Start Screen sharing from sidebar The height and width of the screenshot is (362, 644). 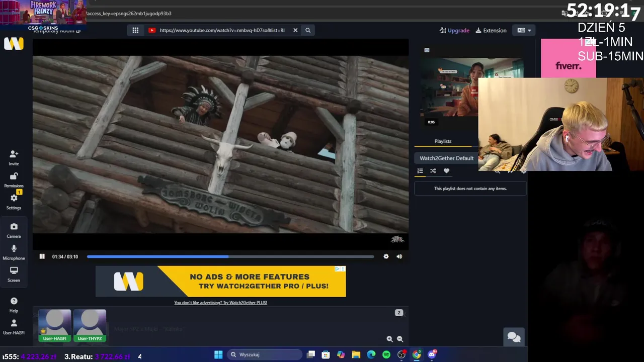14,274
